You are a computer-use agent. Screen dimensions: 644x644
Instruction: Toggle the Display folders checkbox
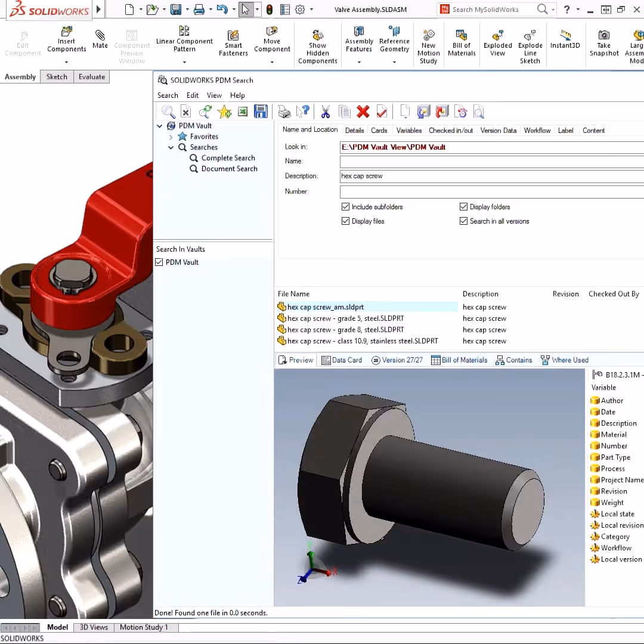[463, 206]
